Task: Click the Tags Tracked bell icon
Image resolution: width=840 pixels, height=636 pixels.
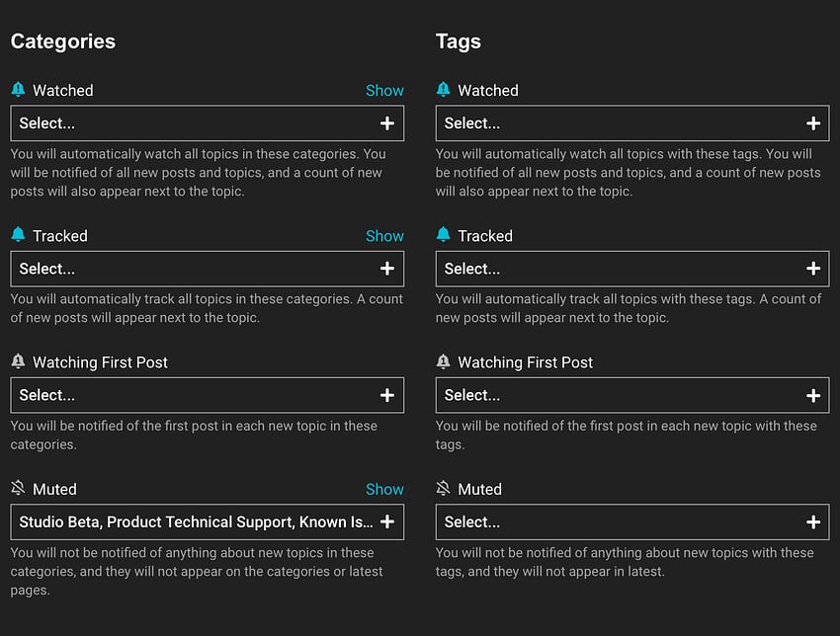Action: click(x=443, y=235)
